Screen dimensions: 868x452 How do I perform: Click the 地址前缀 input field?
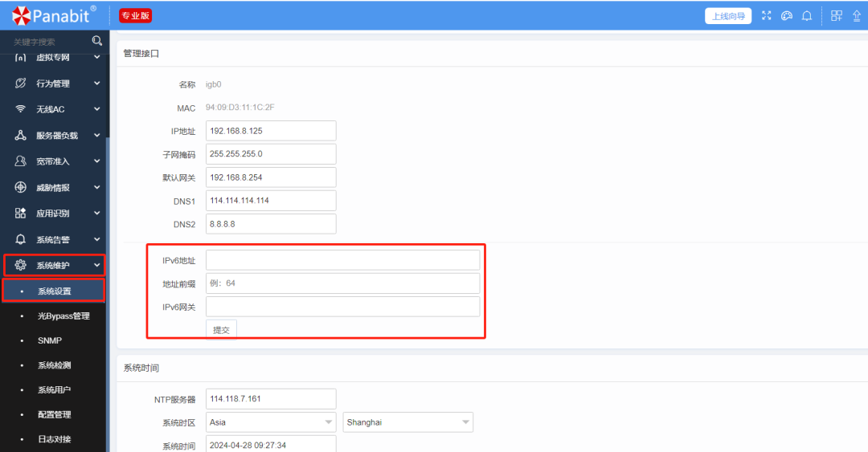(342, 283)
